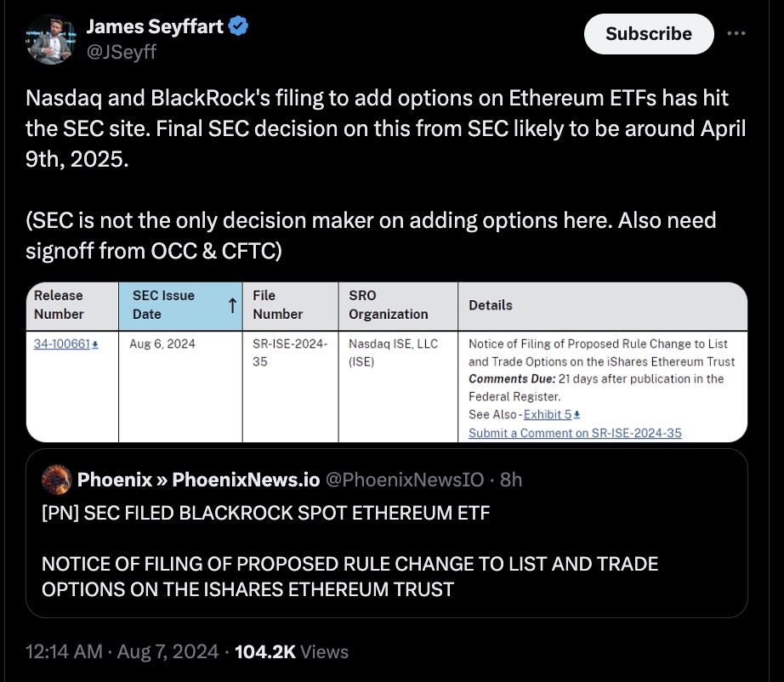Sort by SEC Issue Date arrow
Screen dimensions: 784x682
pos(231,305)
